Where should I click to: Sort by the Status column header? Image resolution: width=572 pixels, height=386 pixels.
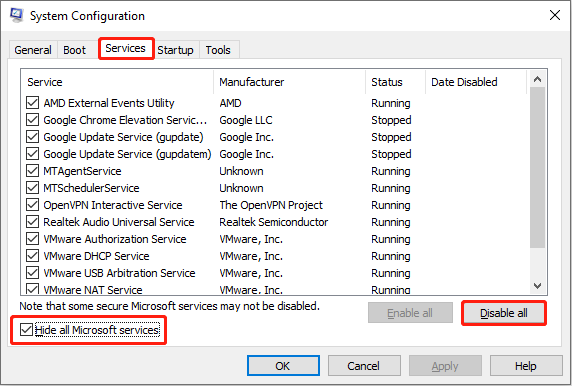click(395, 82)
